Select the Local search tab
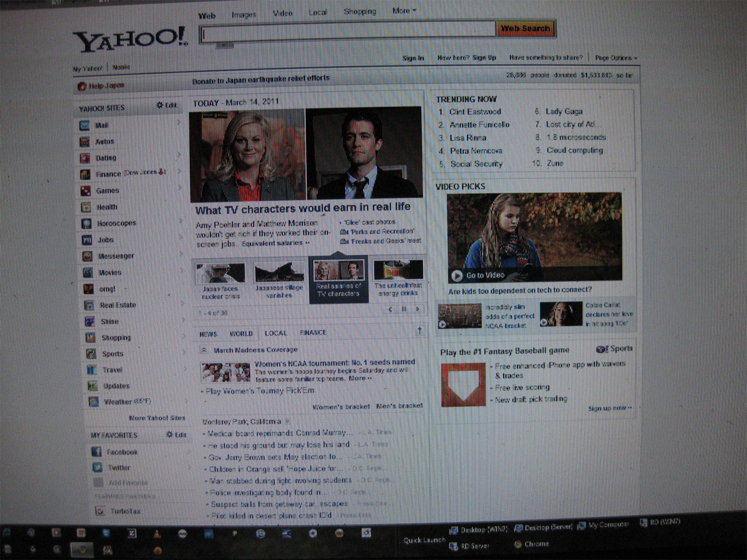The image size is (747, 560). [x=318, y=12]
